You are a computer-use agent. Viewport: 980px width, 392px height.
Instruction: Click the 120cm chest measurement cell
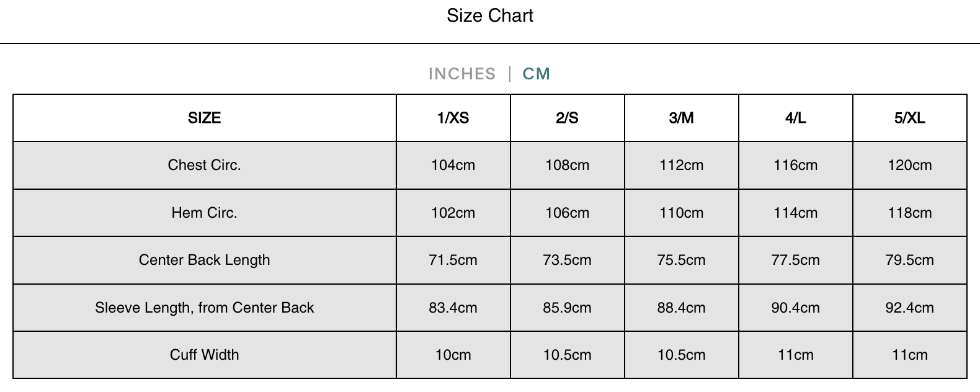click(x=909, y=165)
